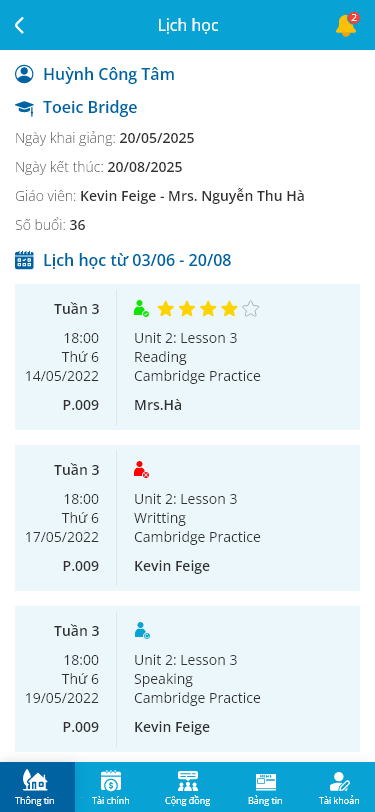The height and width of the screenshot is (812, 375).
Task: Open the Cộng đồng tab
Action: pos(188,787)
